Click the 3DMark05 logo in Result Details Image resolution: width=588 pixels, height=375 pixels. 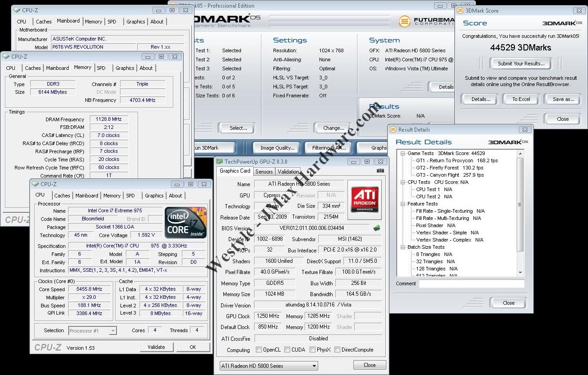pyautogui.click(x=508, y=142)
